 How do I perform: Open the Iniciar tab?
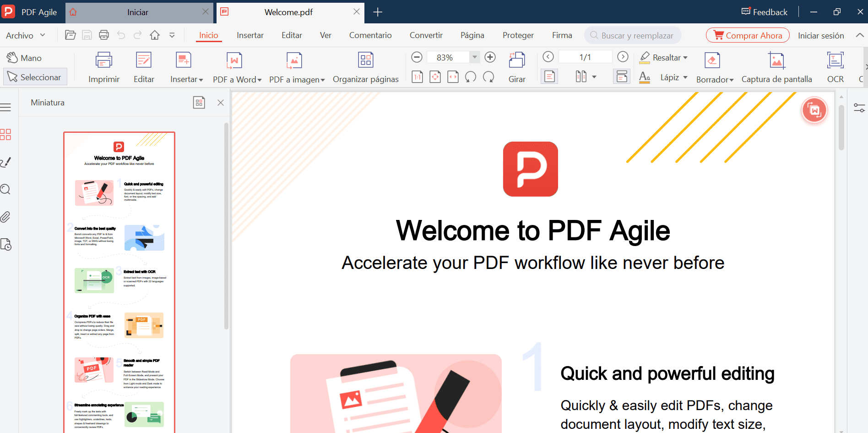137,12
